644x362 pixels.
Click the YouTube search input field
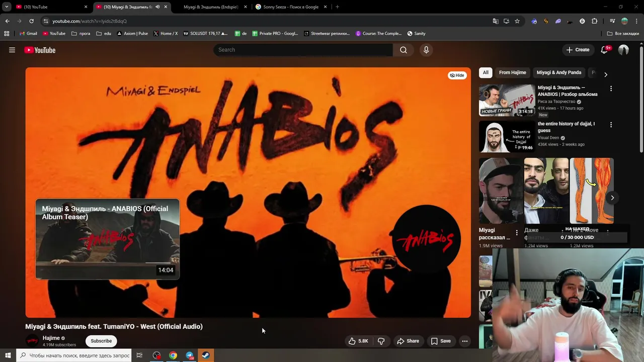(303, 50)
